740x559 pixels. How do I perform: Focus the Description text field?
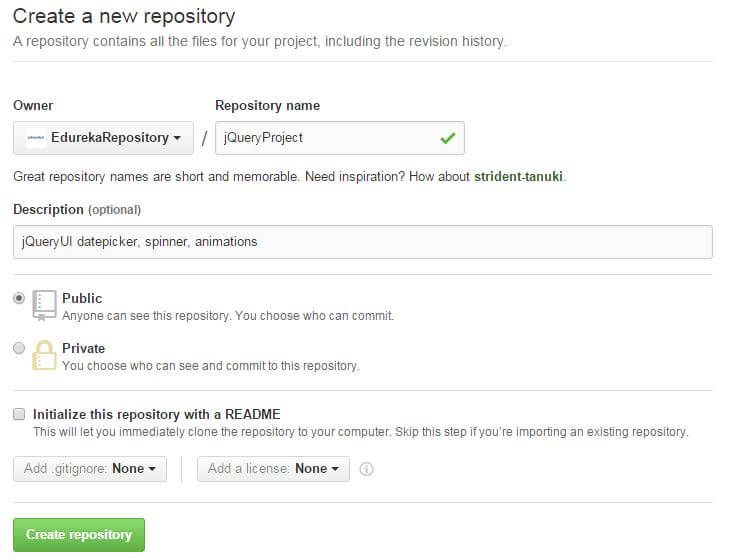tap(363, 242)
